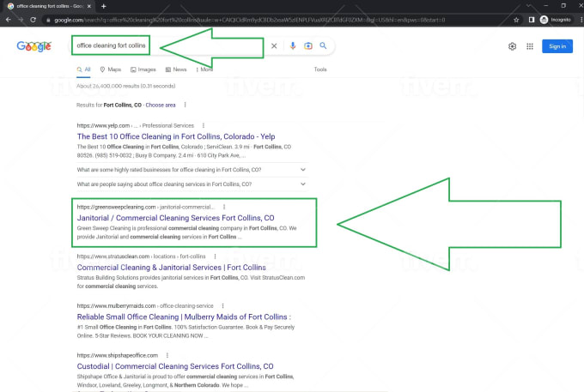The height and width of the screenshot is (392, 584).
Task: Submit search with the magnifying glass icon
Action: pyautogui.click(x=323, y=45)
